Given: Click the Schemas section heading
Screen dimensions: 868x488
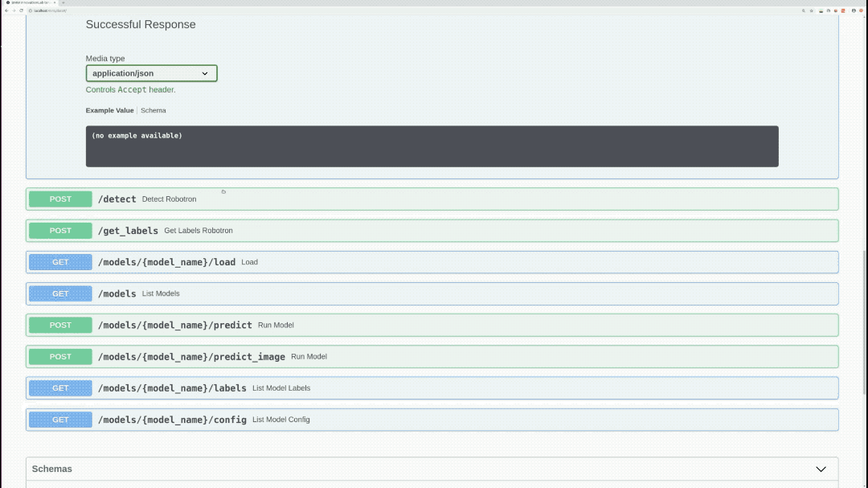Looking at the screenshot, I should tap(52, 470).
